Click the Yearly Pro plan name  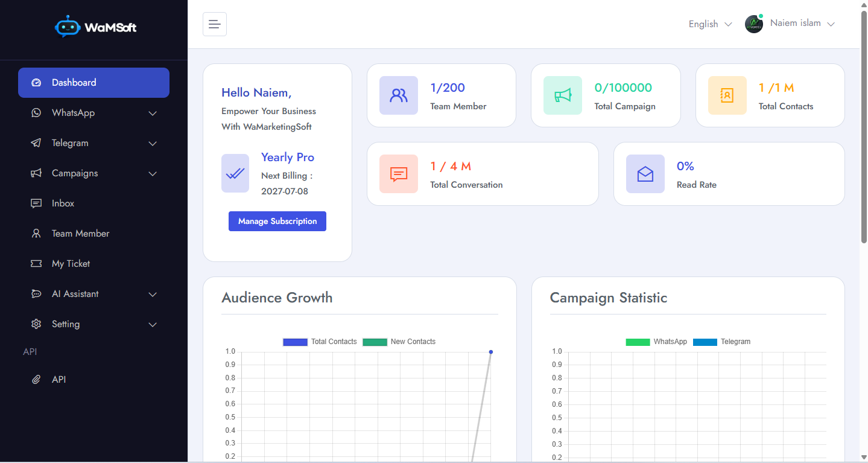(288, 157)
